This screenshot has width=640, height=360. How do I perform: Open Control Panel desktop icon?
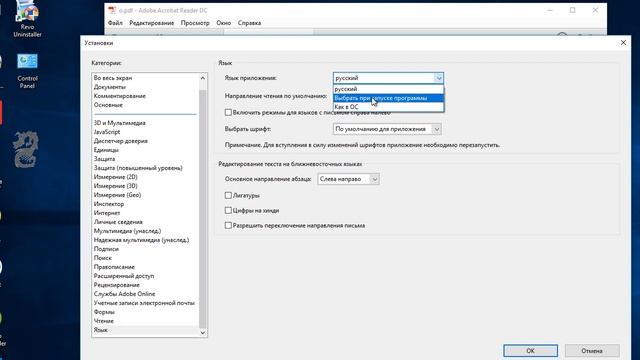click(27, 70)
